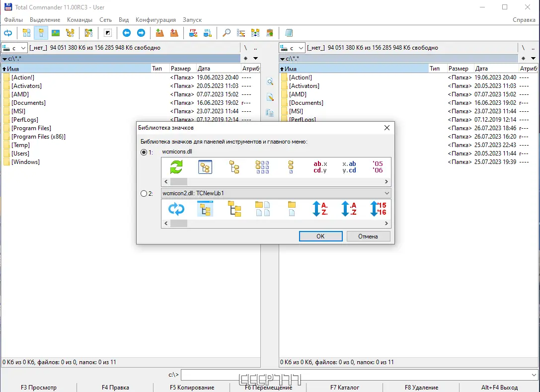540x392 pixels.
Task: Open the left panel drive c dropdown
Action: point(14,48)
